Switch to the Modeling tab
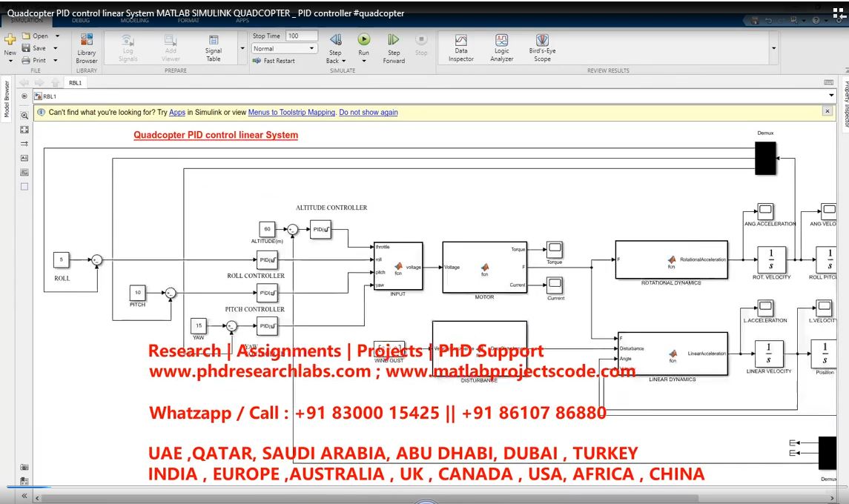This screenshot has height=504, width=849. point(134,21)
